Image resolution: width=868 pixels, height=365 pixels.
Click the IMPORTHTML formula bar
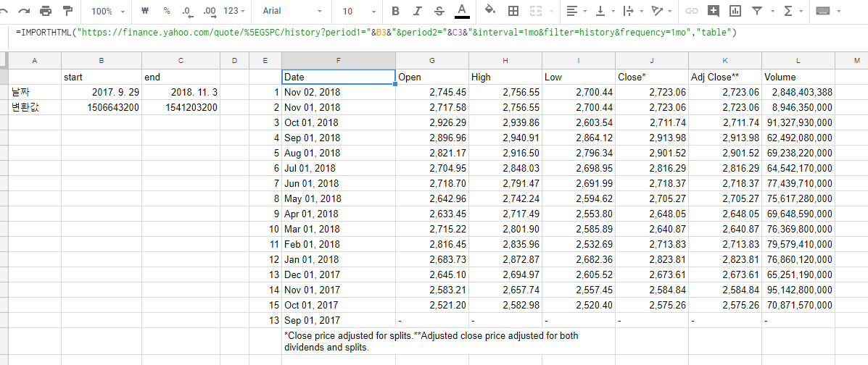pos(435,33)
